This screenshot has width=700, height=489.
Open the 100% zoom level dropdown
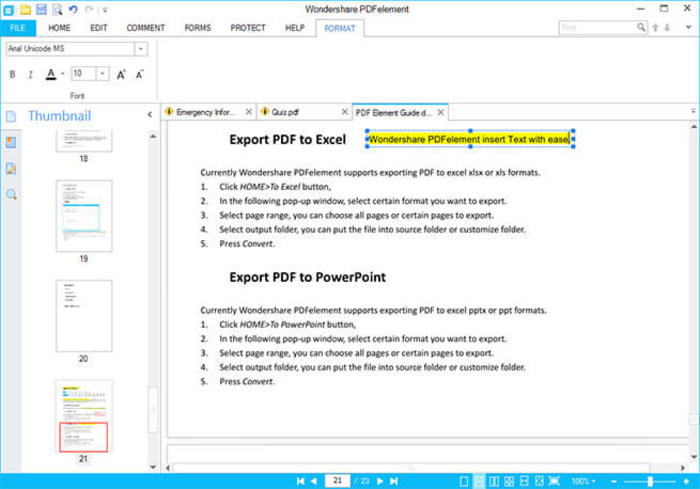583,481
